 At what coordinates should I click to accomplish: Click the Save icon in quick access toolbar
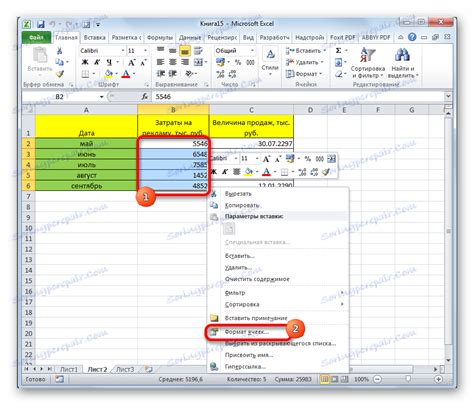pyautogui.click(x=41, y=24)
